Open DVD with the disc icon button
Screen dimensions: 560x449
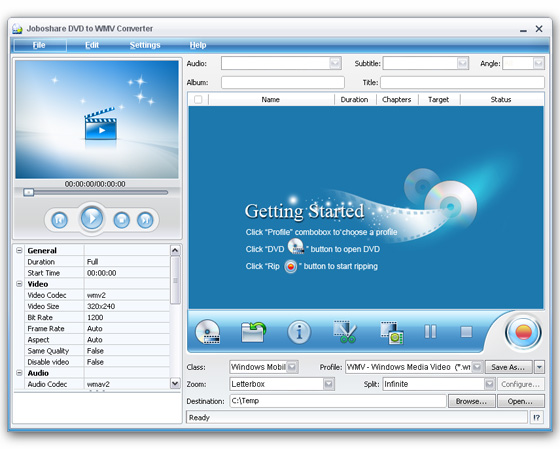pos(208,332)
